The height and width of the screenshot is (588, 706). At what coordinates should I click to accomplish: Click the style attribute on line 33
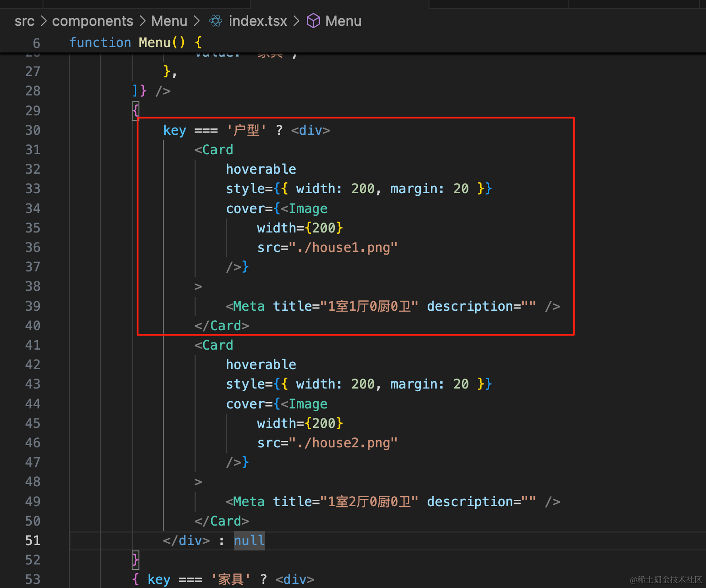[x=358, y=189]
